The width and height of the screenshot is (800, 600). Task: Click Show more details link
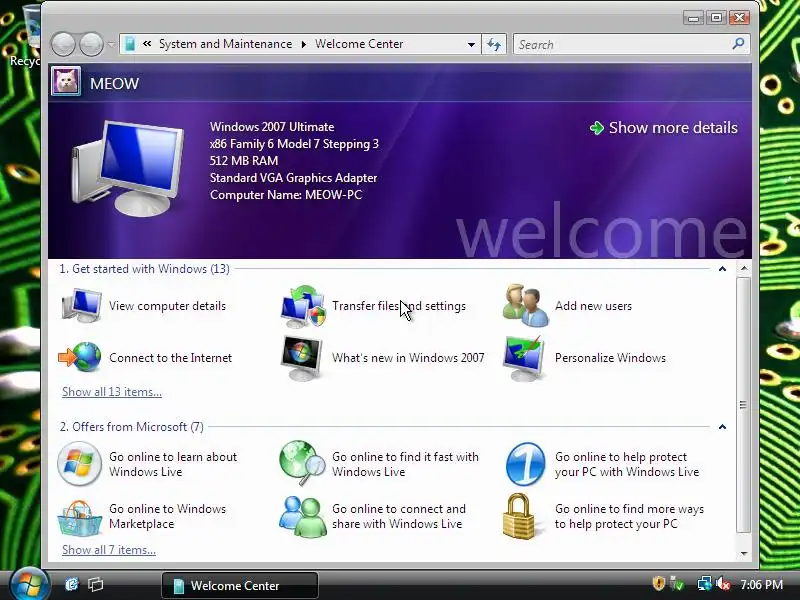pos(663,128)
